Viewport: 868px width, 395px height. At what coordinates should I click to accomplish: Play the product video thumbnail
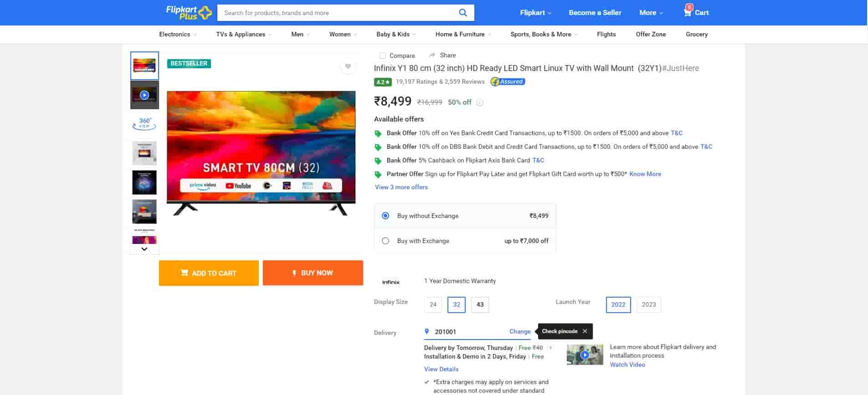tap(144, 95)
